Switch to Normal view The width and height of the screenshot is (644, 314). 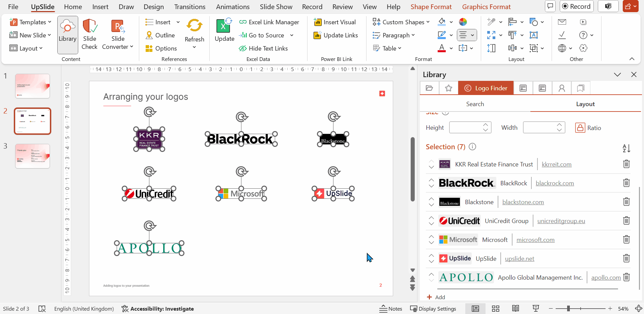(x=475, y=309)
